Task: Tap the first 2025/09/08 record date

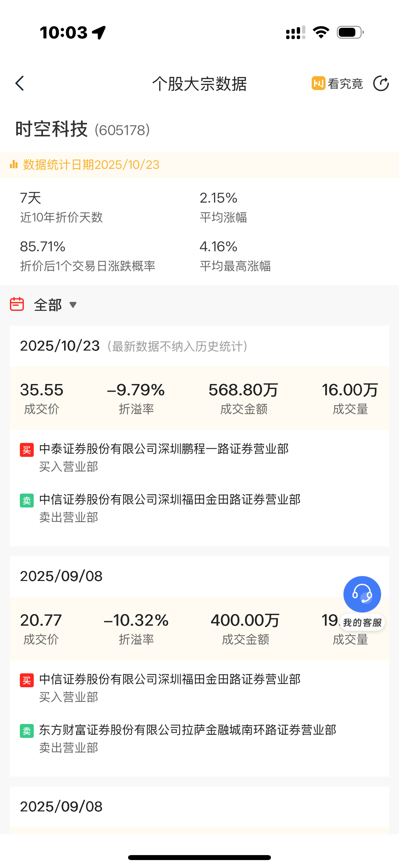Action: pos(61,576)
